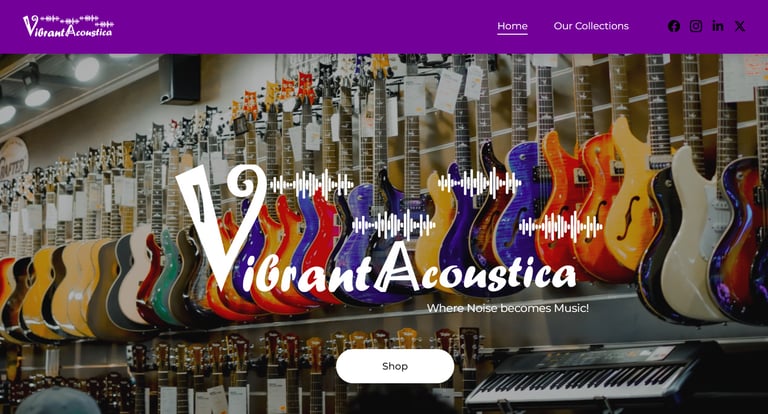Click the hero waveform beside the V curl
The height and width of the screenshot is (414, 768).
point(312,185)
